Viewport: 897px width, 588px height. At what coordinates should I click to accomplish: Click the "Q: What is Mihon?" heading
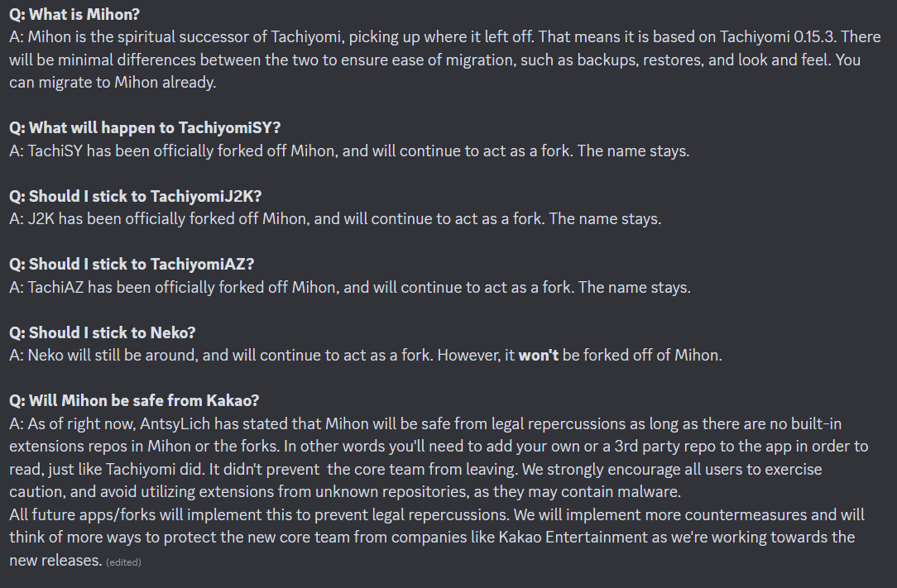click(74, 14)
